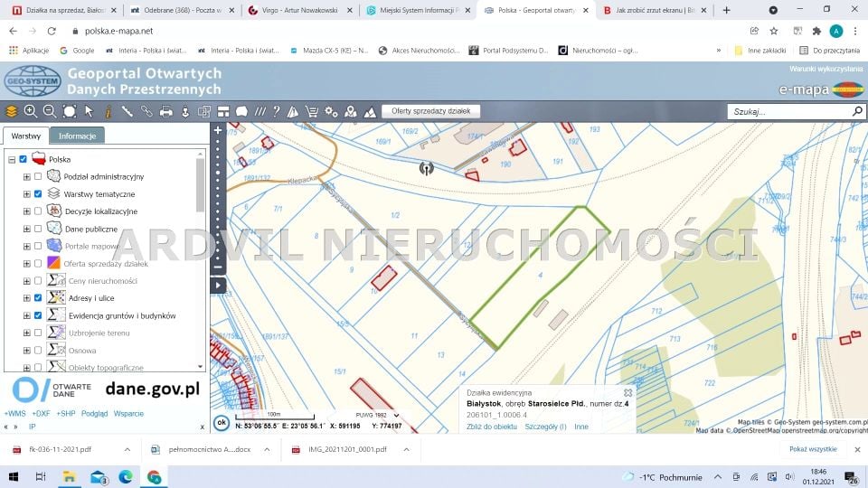Switch to the Informacje tab
This screenshot has height=488, width=868.
click(x=78, y=136)
